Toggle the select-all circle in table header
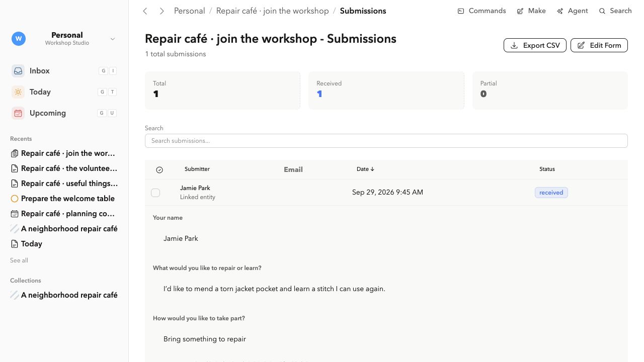Viewport: 644px width, 362px height. pyautogui.click(x=159, y=170)
